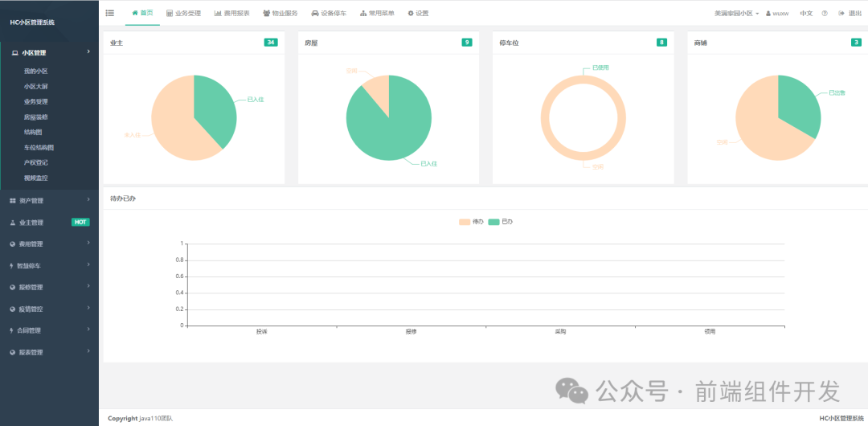Open the 美满家园小区 community dropdown
The image size is (868, 426).
click(x=736, y=14)
